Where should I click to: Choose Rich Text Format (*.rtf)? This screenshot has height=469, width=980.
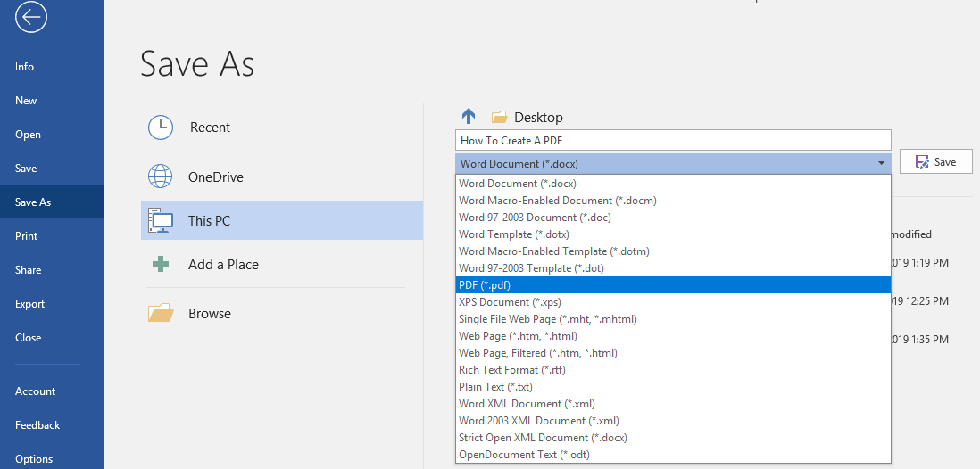[673, 370]
